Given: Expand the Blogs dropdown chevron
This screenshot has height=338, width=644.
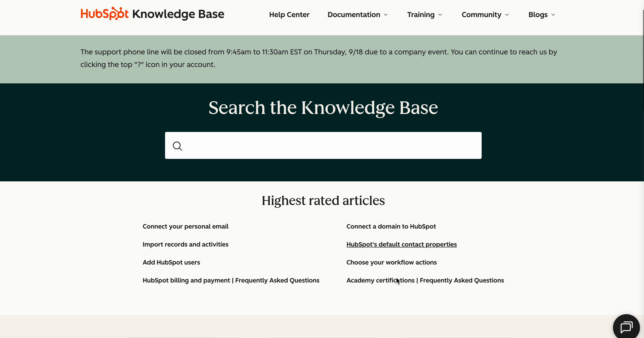Looking at the screenshot, I should pos(553,15).
